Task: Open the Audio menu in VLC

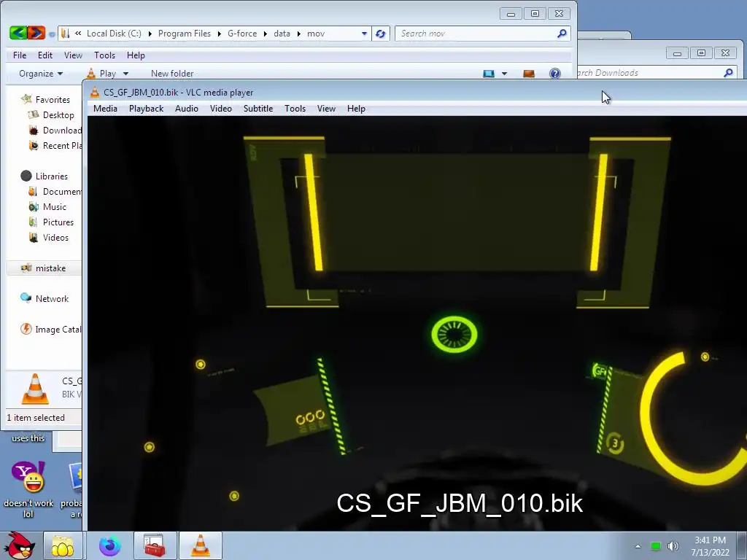Action: pyautogui.click(x=186, y=109)
